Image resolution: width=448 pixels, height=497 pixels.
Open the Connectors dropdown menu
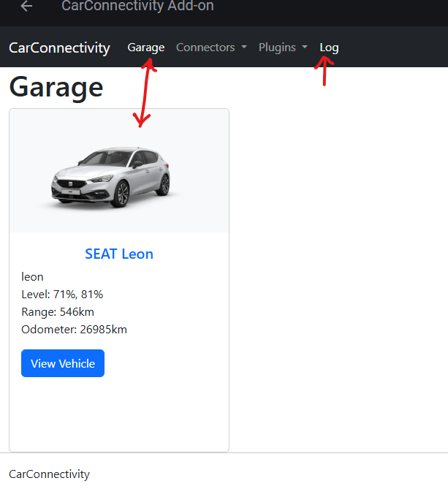click(x=205, y=48)
